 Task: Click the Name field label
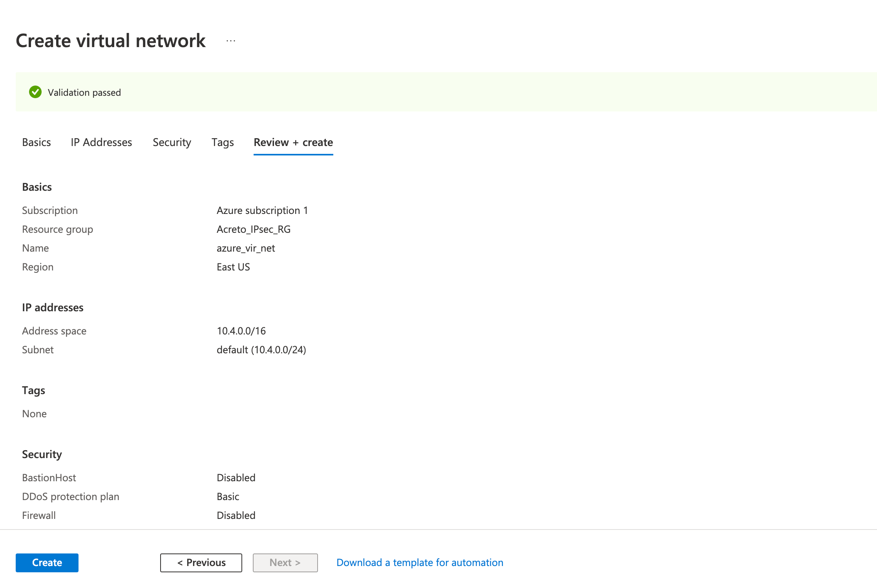pos(35,248)
